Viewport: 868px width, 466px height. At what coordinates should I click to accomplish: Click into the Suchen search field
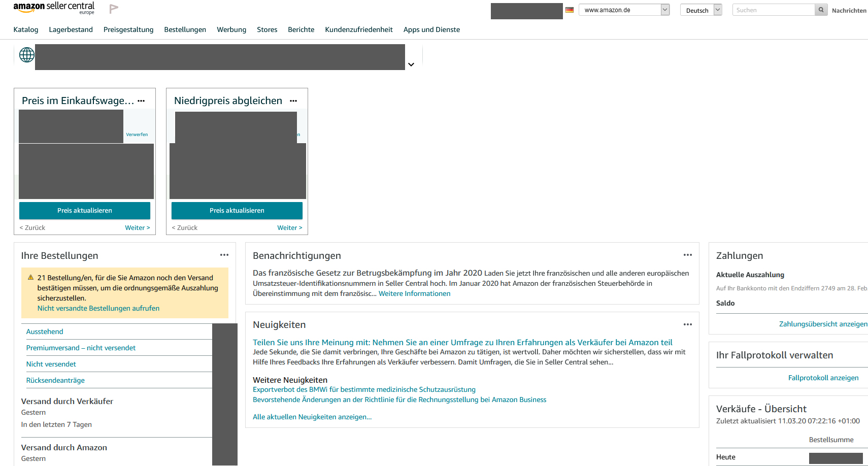774,10
